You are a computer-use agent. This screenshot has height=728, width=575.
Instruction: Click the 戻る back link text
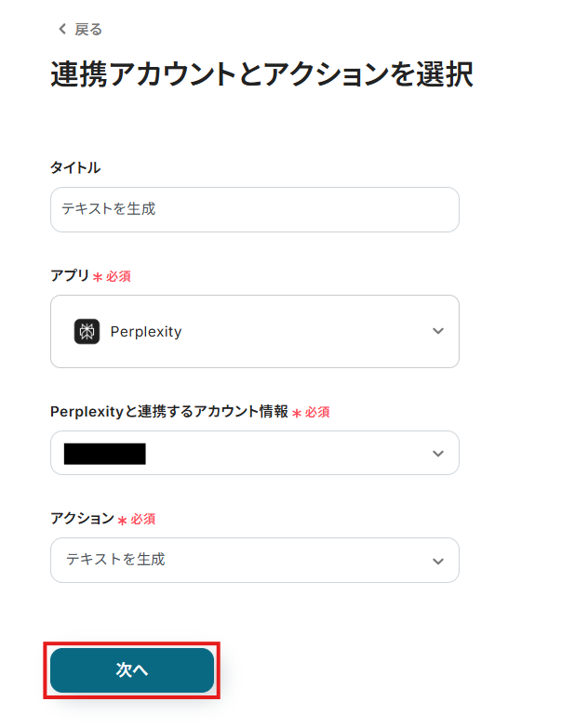[x=88, y=29]
